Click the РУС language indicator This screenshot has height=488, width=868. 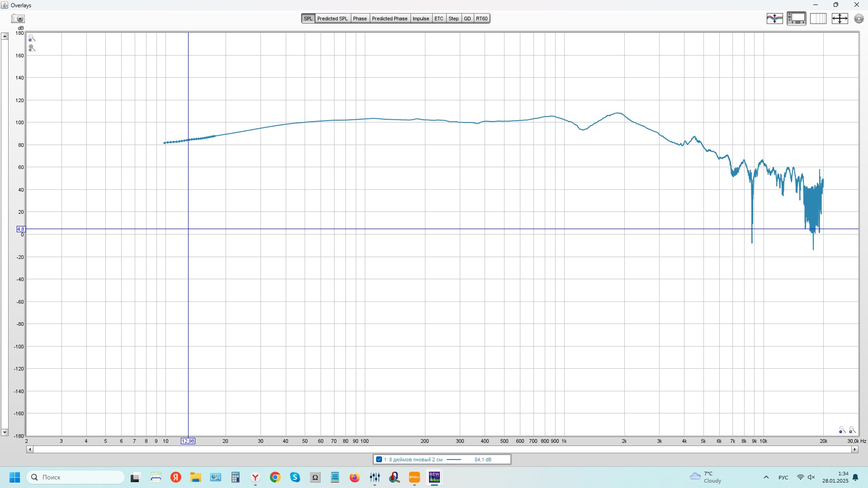[x=783, y=478]
